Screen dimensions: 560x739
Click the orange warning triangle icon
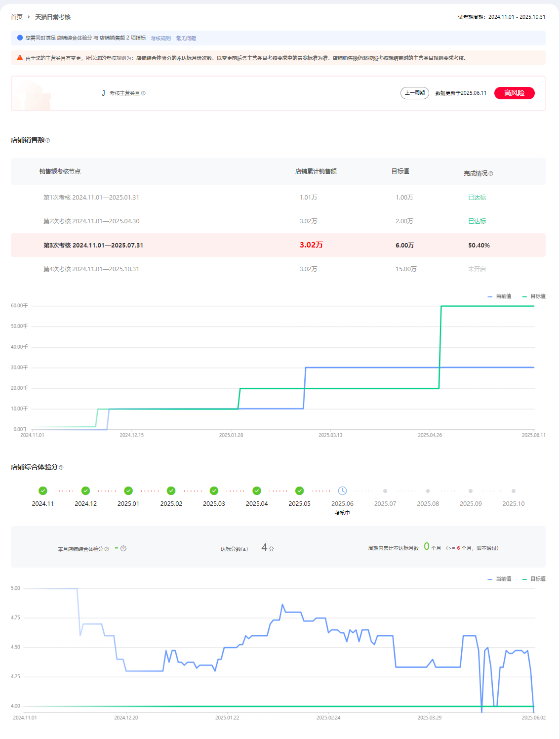[x=20, y=58]
